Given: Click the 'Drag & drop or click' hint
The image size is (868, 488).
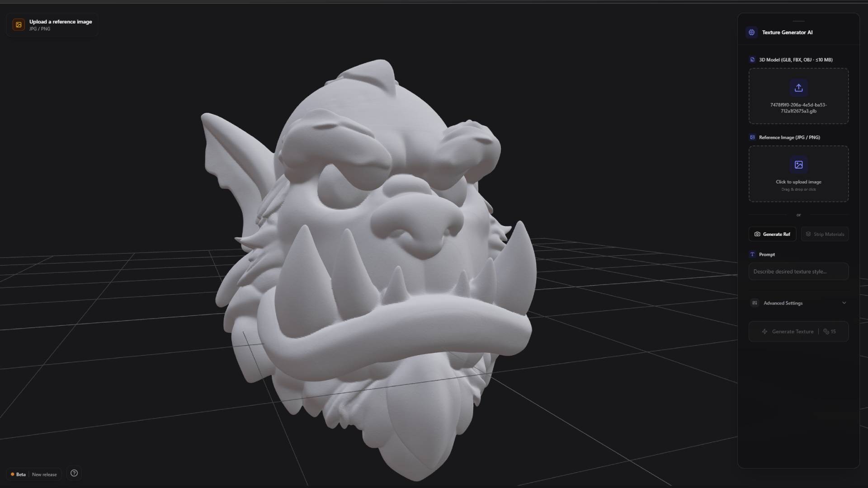Looking at the screenshot, I should (x=798, y=190).
